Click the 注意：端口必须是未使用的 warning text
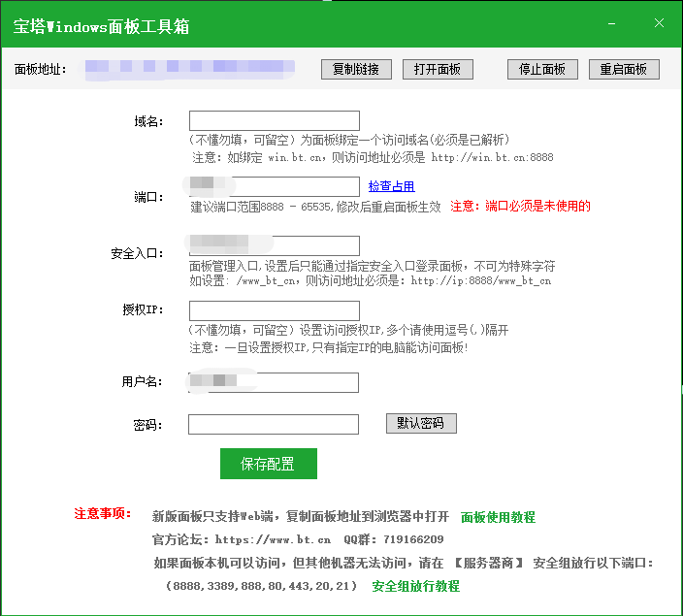Viewport: 683px width, 616px height. 521,206
